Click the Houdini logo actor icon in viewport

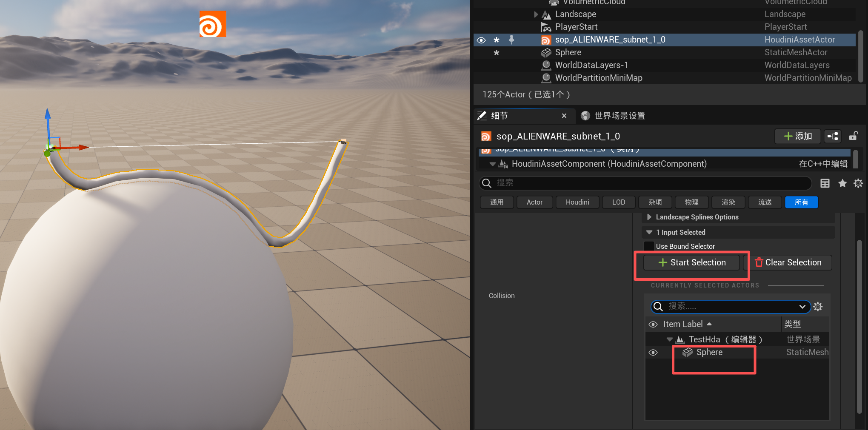(213, 24)
